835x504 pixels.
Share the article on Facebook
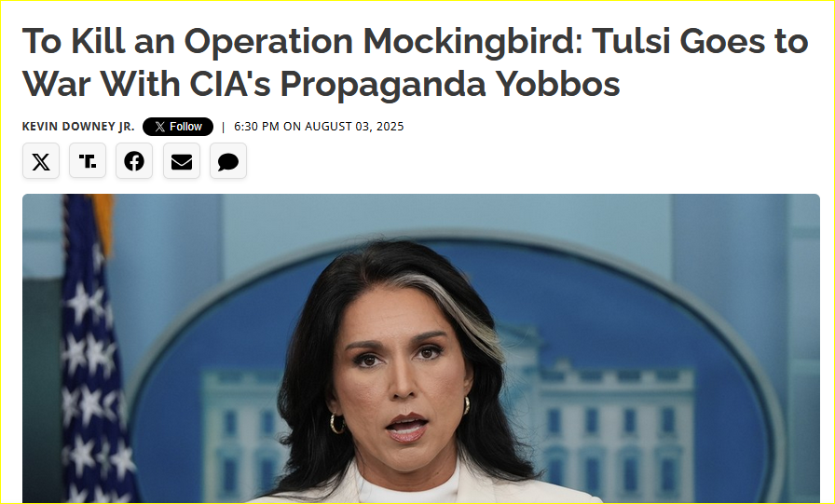pos(134,161)
